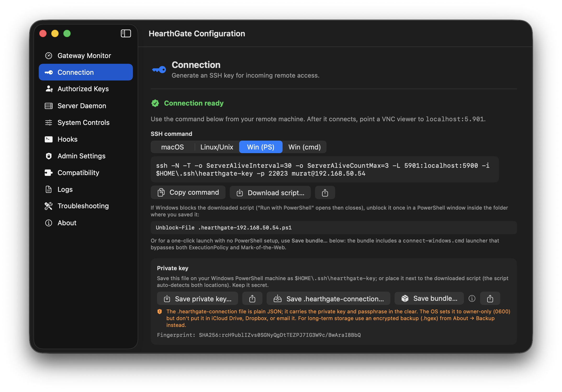Open Hooks section
Viewport: 562px width, 392px height.
86,139
